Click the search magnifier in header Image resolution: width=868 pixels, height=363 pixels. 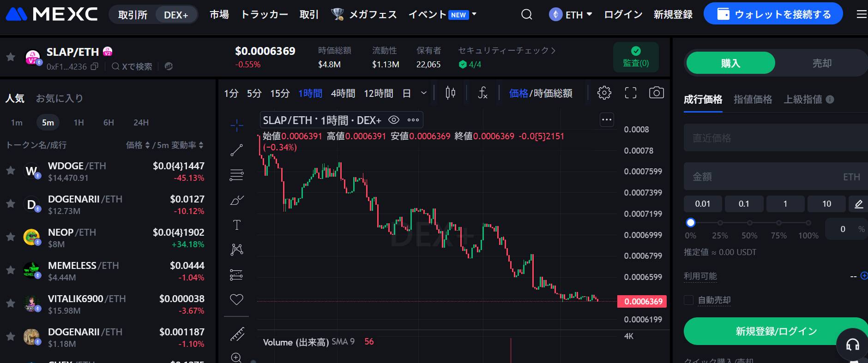point(526,15)
